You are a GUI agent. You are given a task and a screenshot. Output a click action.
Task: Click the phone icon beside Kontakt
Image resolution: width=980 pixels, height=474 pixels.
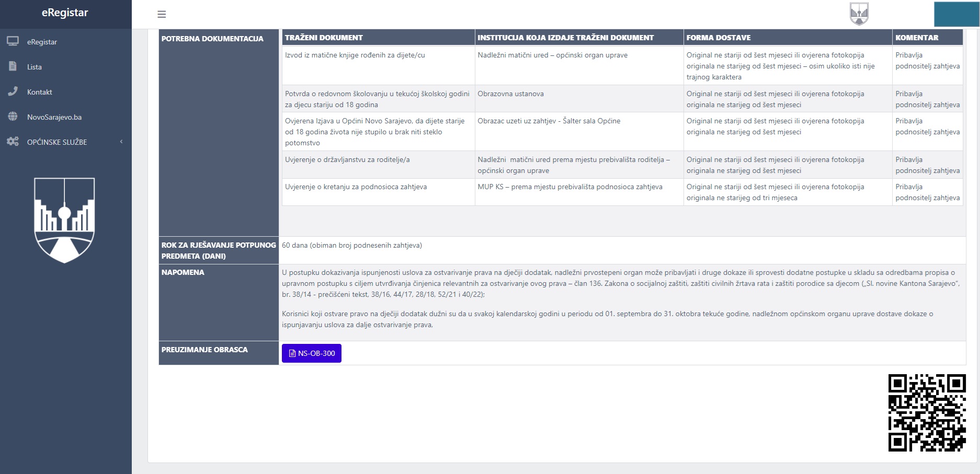[x=13, y=91]
